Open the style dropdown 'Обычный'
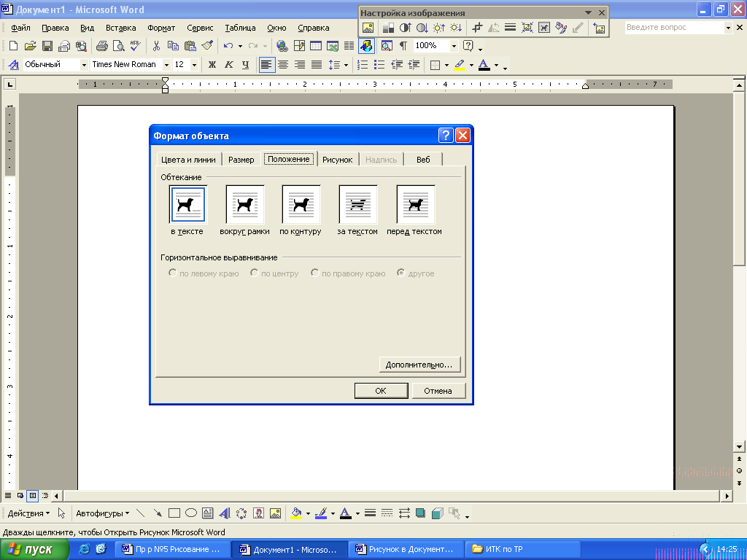This screenshot has height=560, width=747. (x=84, y=65)
